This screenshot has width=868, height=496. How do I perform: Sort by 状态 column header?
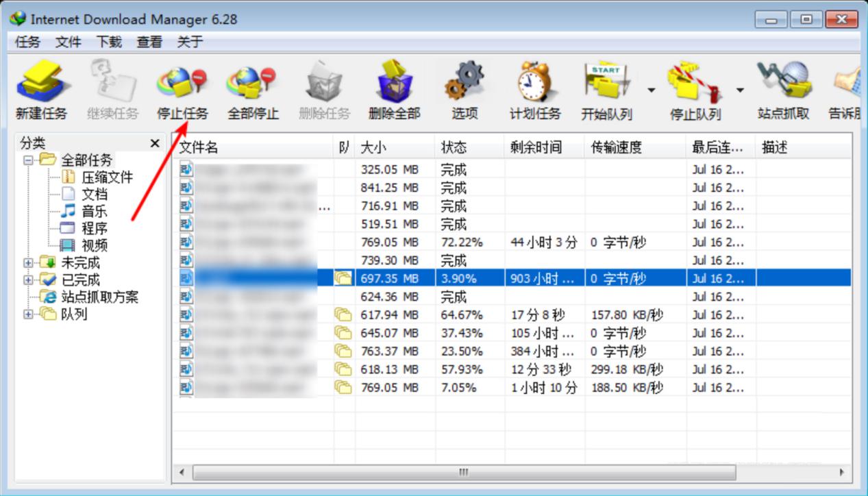(x=469, y=147)
